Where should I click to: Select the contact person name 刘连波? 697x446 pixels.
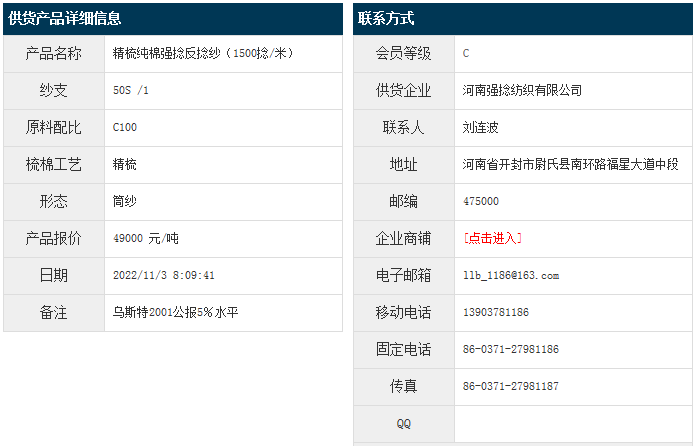[x=481, y=127]
